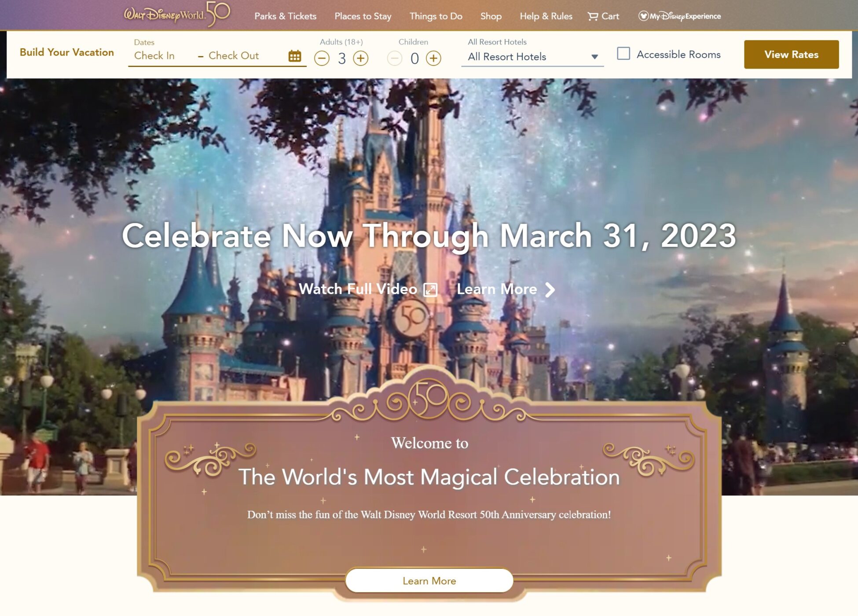Screen dimensions: 858x616
Task: Click the "Celebrate Now Through March 31, 2023" headline
Action: point(429,236)
